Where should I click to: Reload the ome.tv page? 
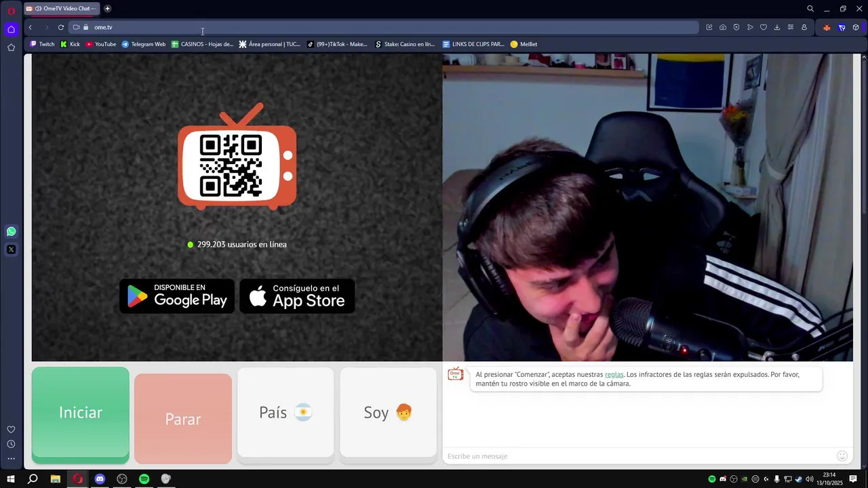pos(61,27)
